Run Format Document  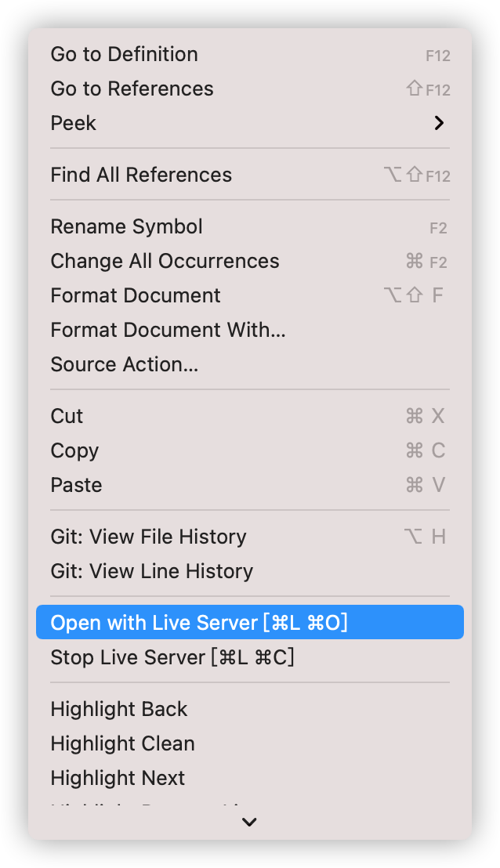coord(250,295)
